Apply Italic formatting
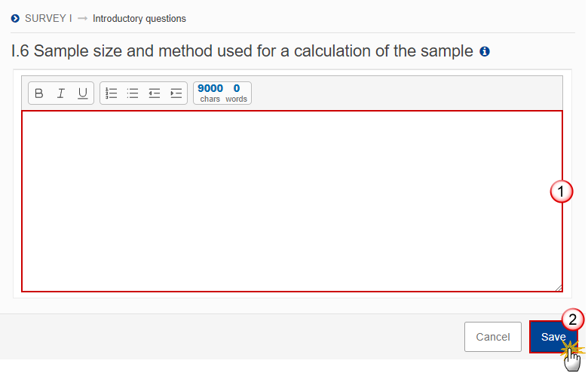The width and height of the screenshot is (588, 373). coord(61,93)
